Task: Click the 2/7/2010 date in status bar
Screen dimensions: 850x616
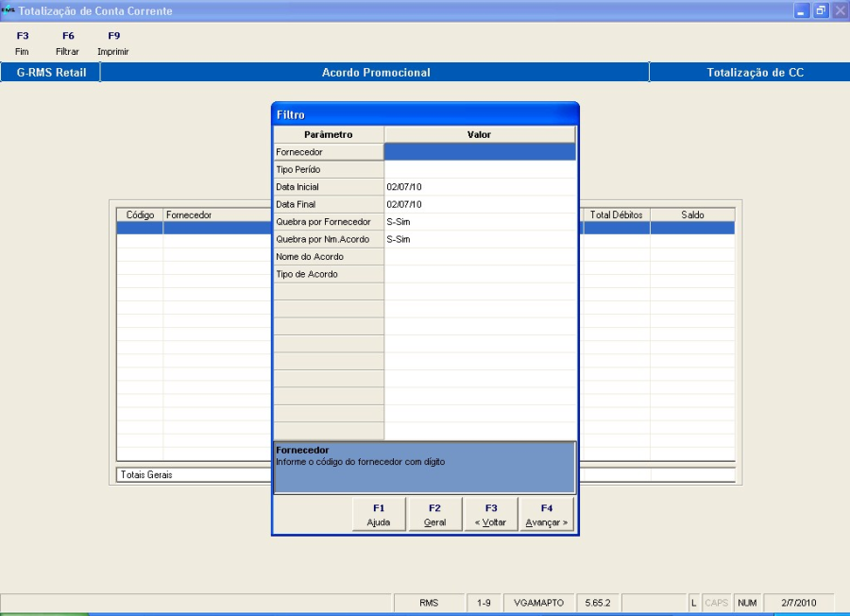Action: pyautogui.click(x=798, y=603)
